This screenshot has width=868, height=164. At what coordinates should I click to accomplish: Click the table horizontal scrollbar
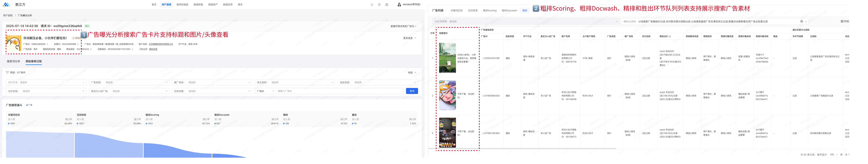522,149
